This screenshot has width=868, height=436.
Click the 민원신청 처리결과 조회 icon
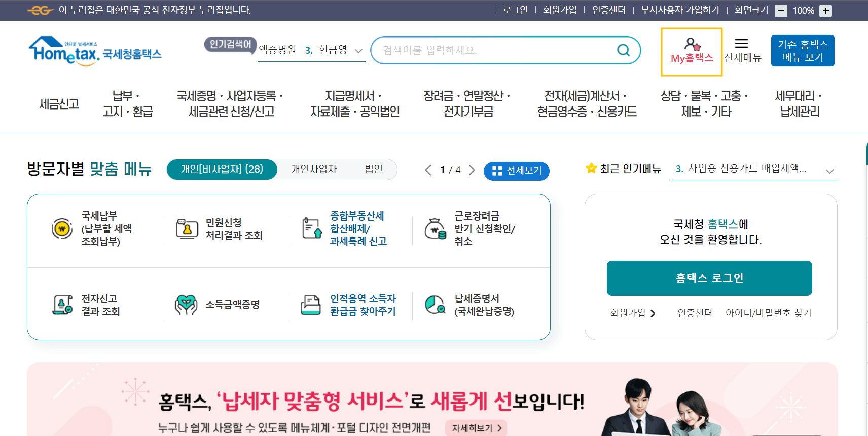(x=187, y=229)
